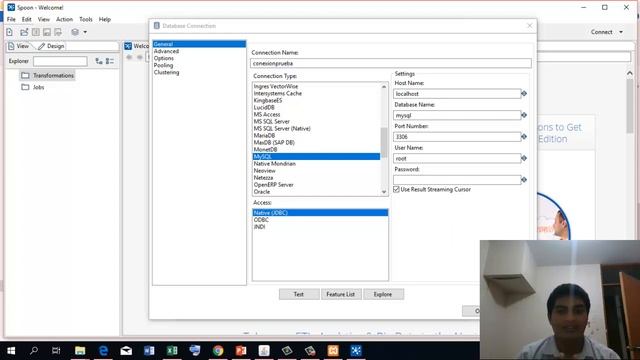Click the Host Name input field

(x=457, y=94)
